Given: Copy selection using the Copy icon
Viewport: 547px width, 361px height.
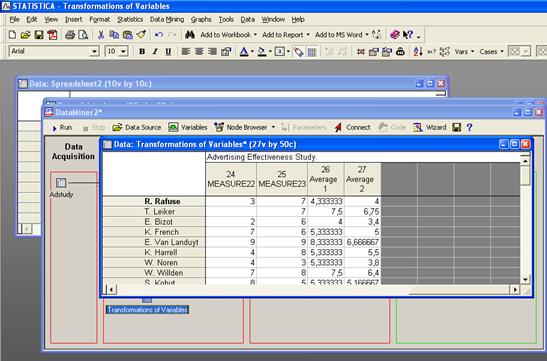Looking at the screenshot, I should (114, 35).
